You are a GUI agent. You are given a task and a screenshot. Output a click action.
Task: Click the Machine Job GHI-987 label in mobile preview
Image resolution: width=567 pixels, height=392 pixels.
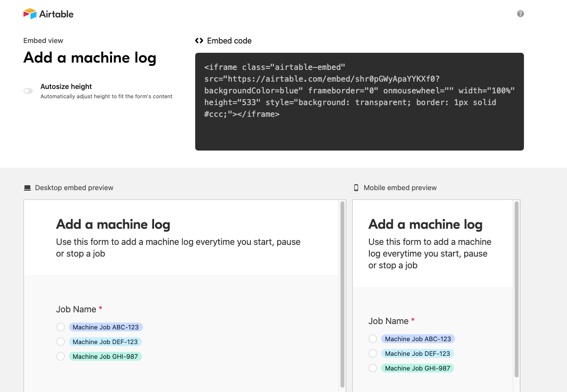tap(418, 368)
